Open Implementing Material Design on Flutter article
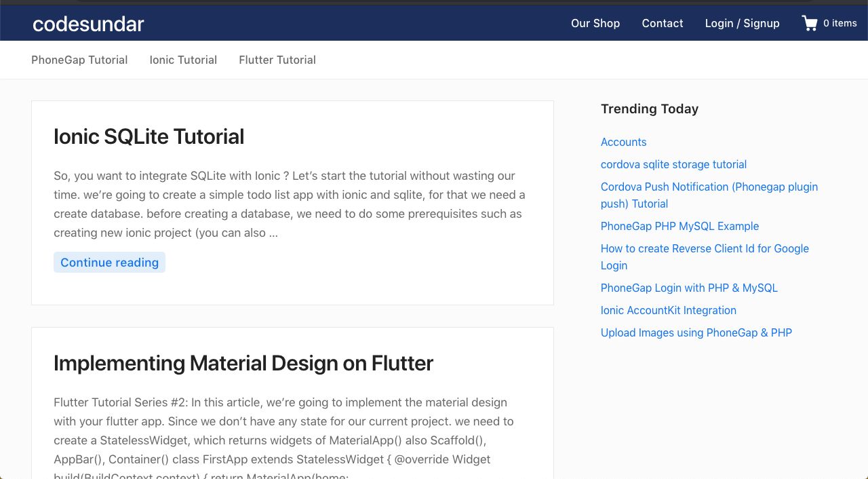Image resolution: width=868 pixels, height=479 pixels. (243, 363)
